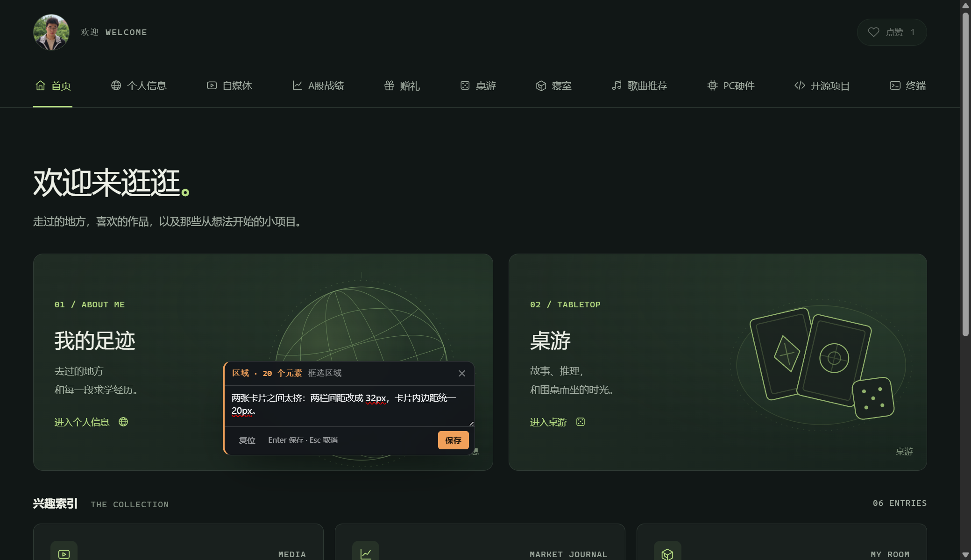The width and height of the screenshot is (971, 560).
Task: Click the 框选区域 label in popup header
Action: [325, 373]
